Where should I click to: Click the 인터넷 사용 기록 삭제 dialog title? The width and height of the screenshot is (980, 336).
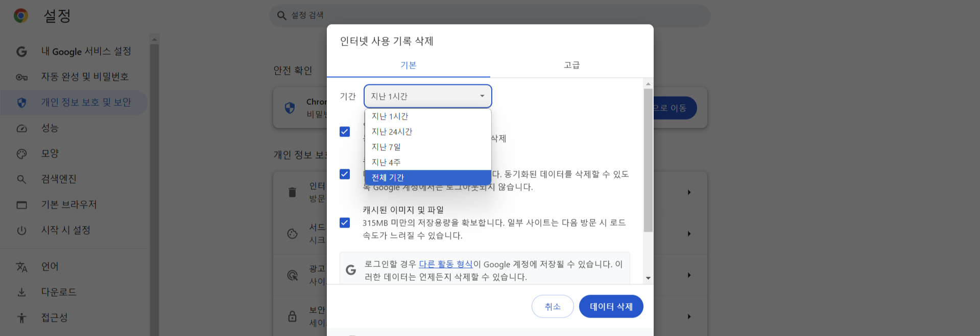coord(387,41)
